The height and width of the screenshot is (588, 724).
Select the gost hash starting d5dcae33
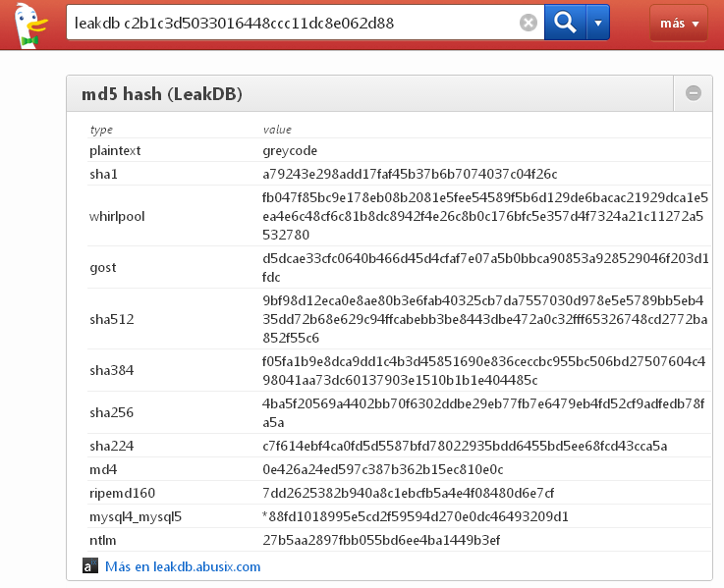click(x=485, y=268)
